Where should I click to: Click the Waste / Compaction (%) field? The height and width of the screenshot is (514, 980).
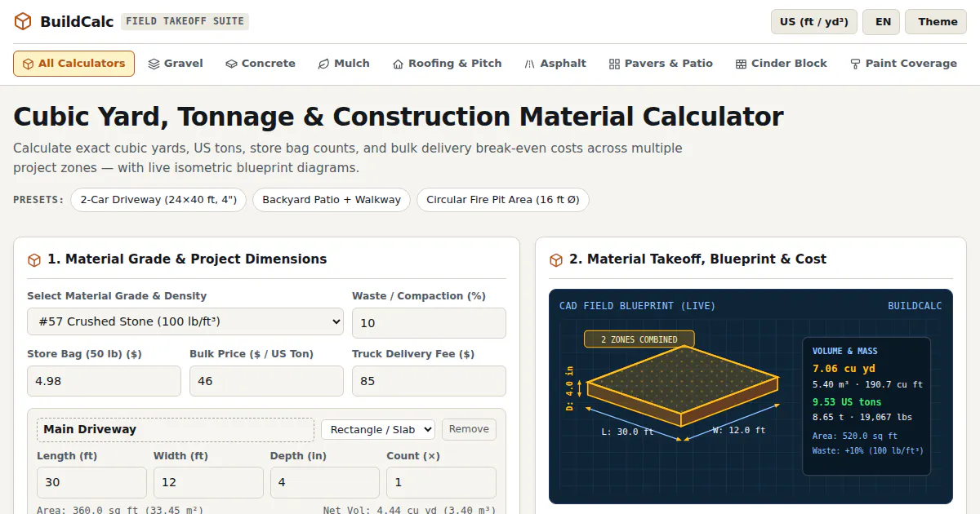(x=429, y=323)
